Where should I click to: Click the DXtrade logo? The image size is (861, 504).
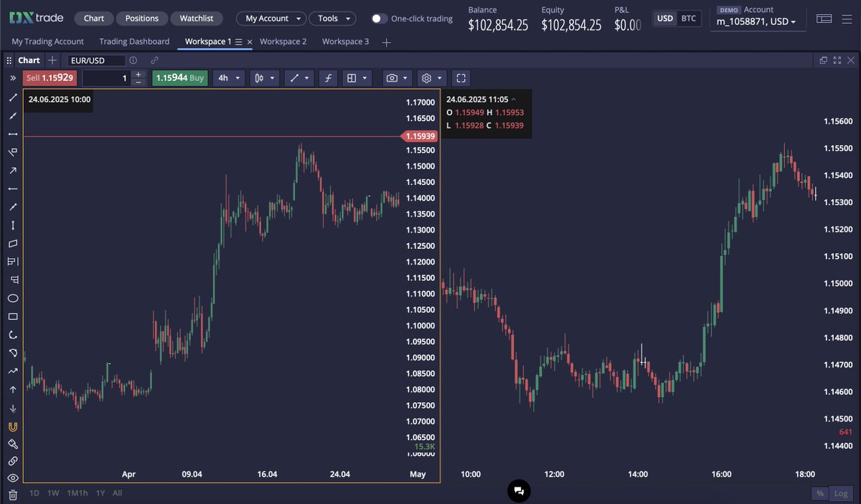coord(37,18)
